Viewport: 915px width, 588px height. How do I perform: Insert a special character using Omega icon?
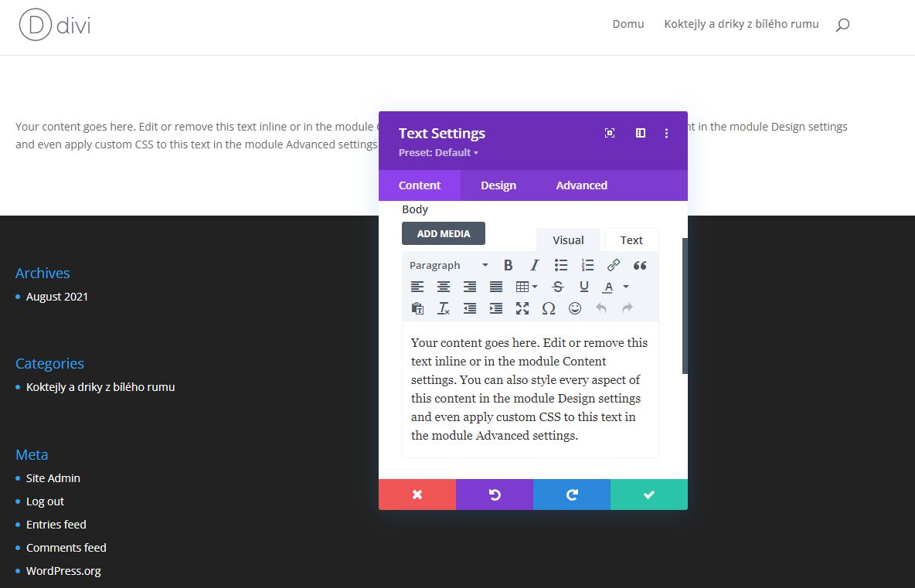pyautogui.click(x=549, y=308)
